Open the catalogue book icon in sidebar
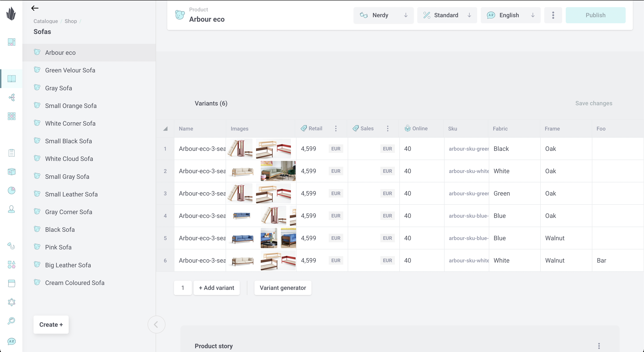This screenshot has height=352, width=644. click(11, 79)
